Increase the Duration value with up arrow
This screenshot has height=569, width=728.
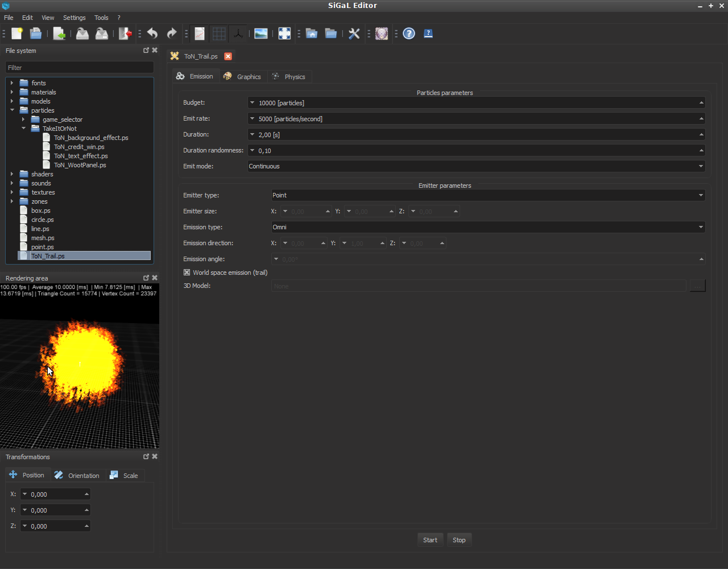(x=701, y=135)
